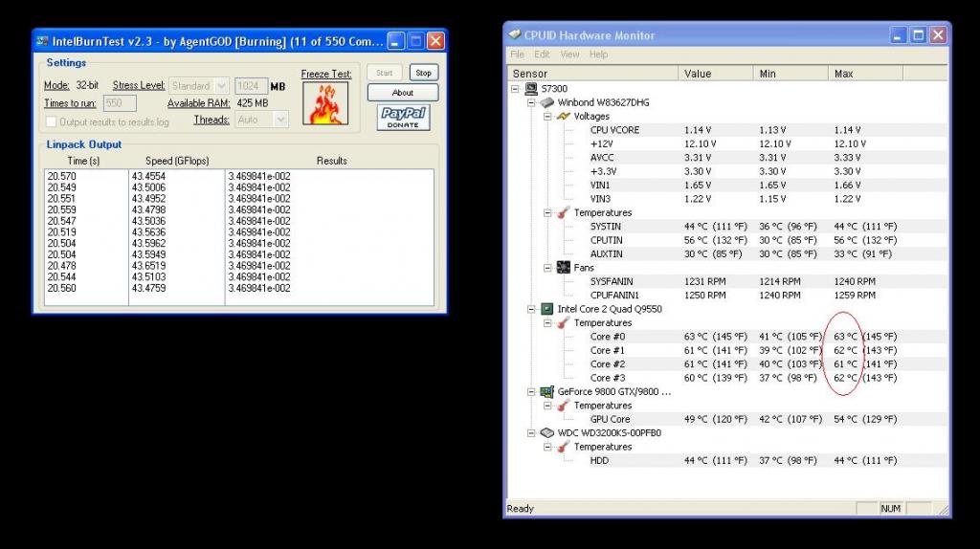This screenshot has height=549, width=980.
Task: Collapse the Fans group
Action: coord(547,267)
